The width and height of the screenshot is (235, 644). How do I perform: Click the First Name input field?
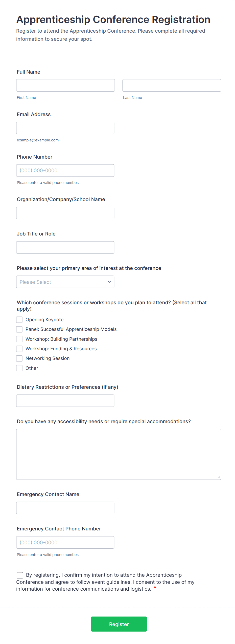pyautogui.click(x=65, y=85)
